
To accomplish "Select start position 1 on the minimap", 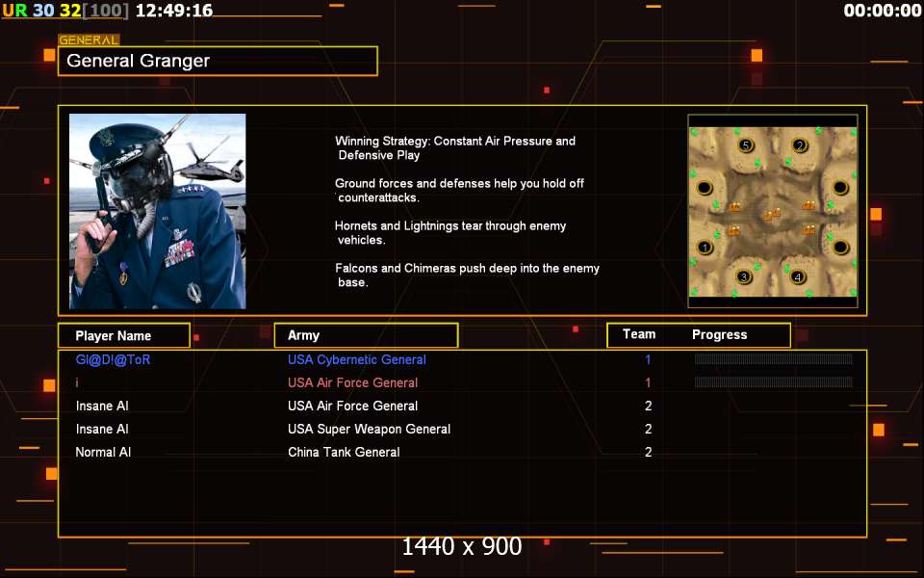I will coord(705,248).
